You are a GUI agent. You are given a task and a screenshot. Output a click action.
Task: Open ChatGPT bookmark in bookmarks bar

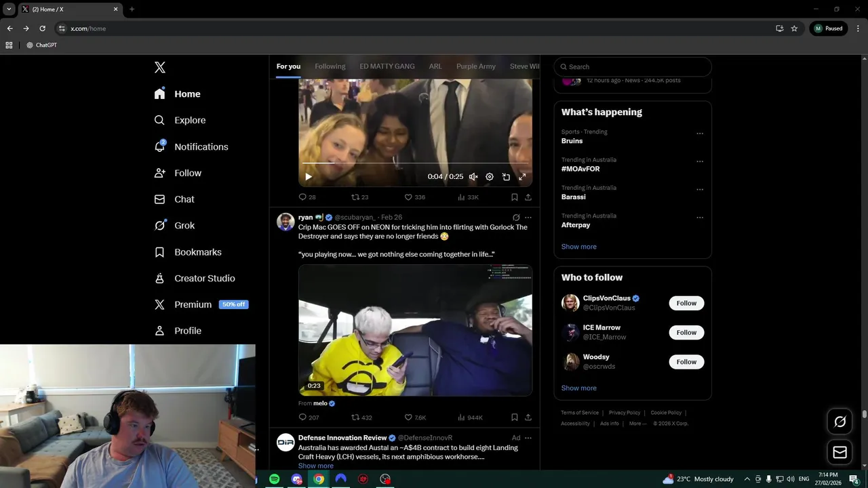41,45
